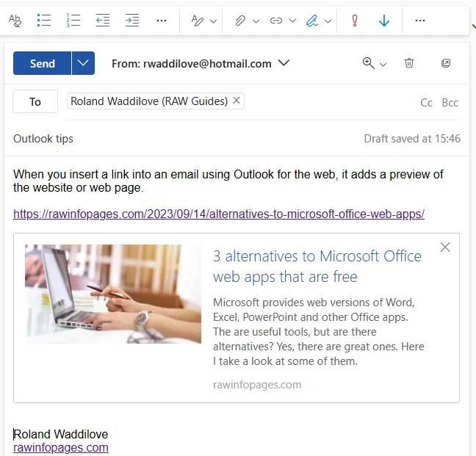
Task: Open the attach file dropdown arrow
Action: tap(256, 21)
